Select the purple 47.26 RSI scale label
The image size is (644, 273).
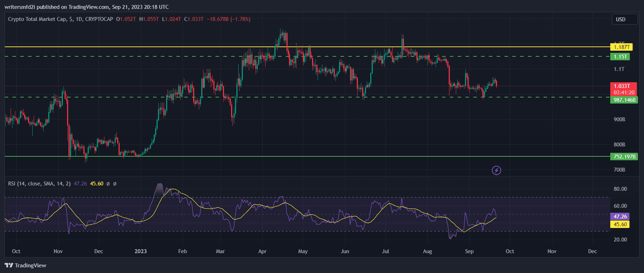tap(620, 216)
